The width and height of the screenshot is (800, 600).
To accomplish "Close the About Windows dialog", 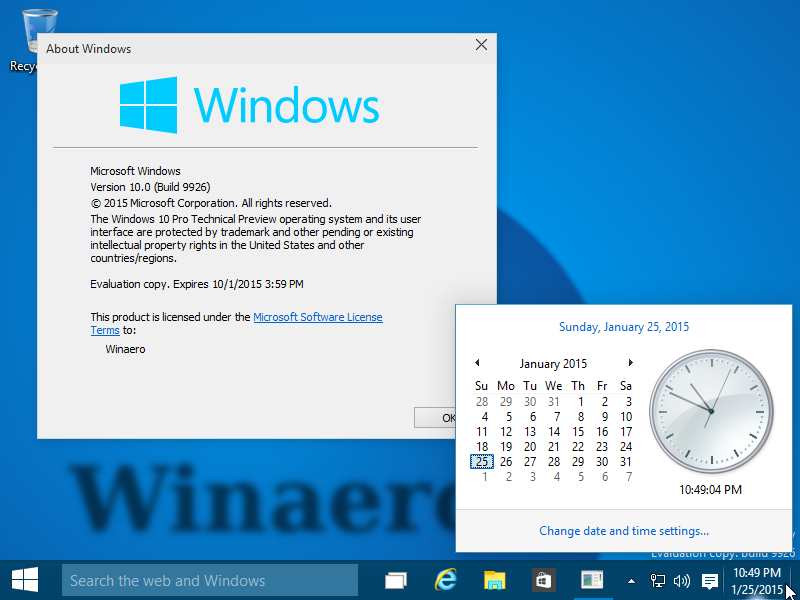I will tap(481, 45).
